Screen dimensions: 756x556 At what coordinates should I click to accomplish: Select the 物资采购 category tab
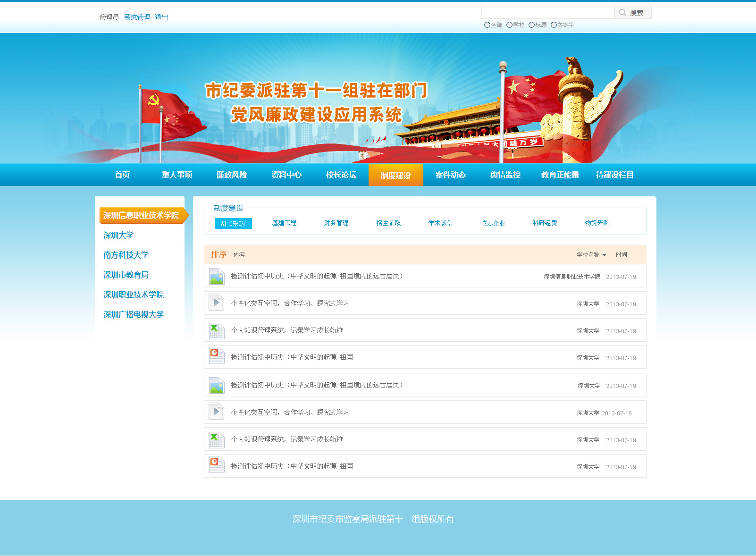pyautogui.click(x=597, y=223)
